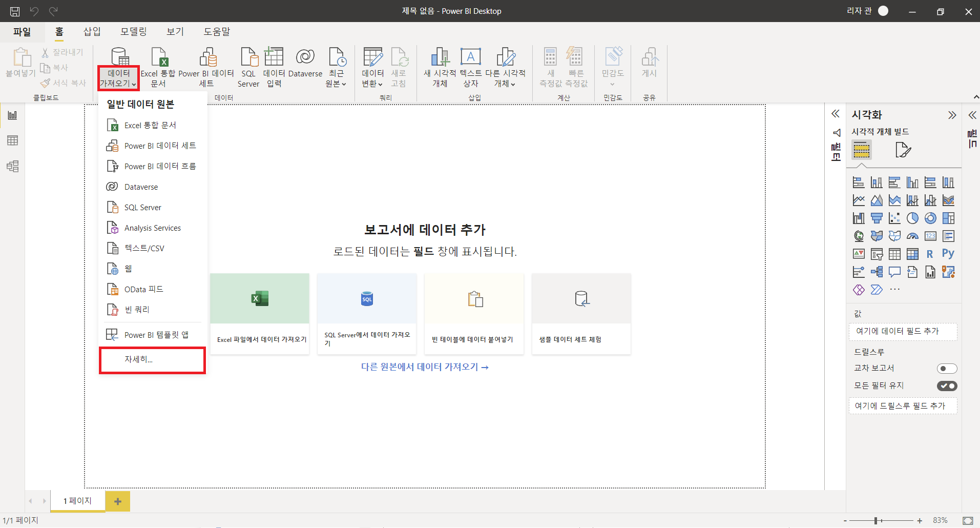
Task: Open the format visual paintbrush tab
Action: pyautogui.click(x=903, y=150)
